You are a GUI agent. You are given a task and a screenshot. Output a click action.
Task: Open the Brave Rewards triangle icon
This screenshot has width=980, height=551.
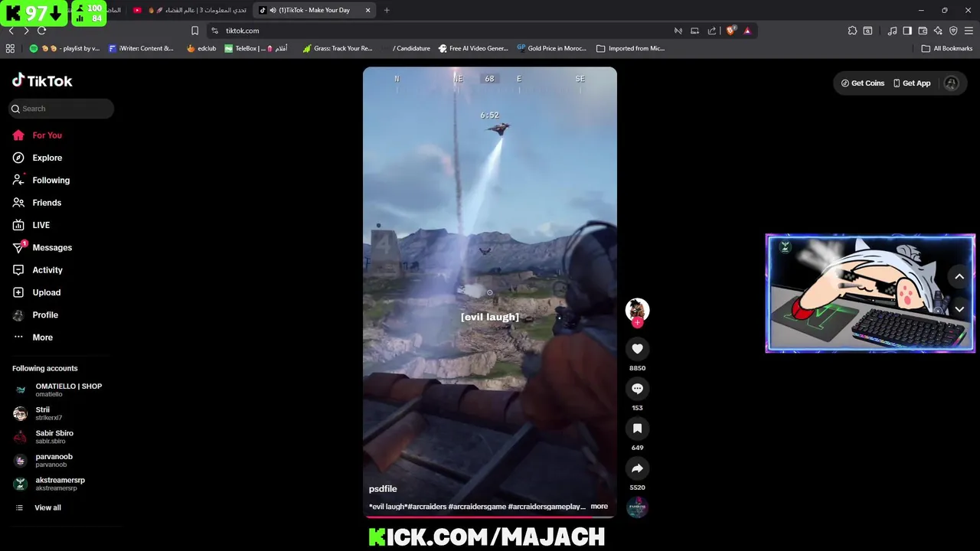[x=747, y=31]
